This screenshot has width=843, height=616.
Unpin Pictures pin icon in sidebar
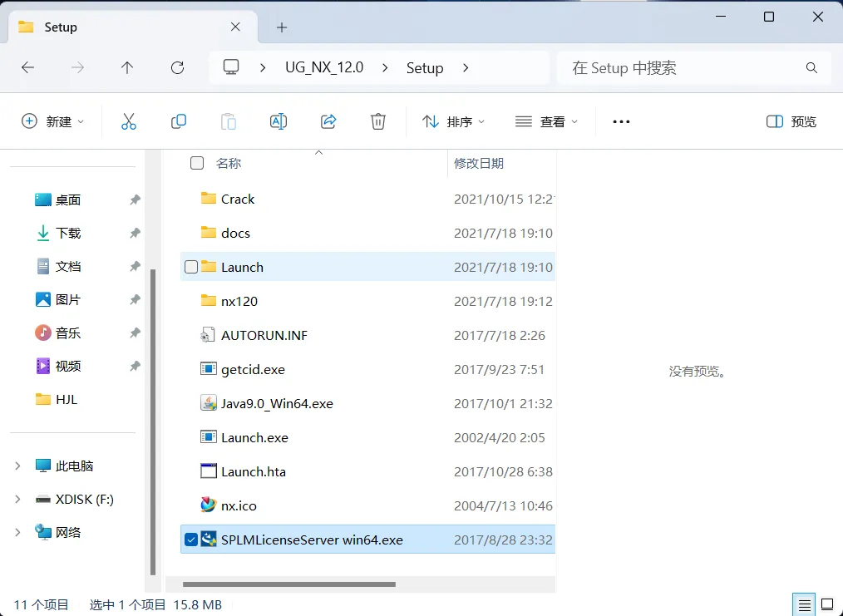point(135,299)
